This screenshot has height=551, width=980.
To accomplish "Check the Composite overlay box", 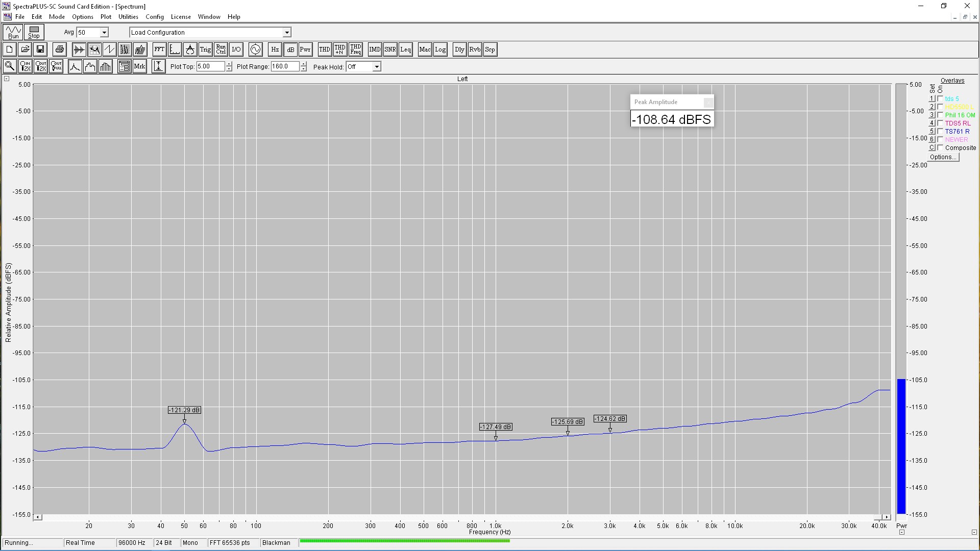I will (940, 148).
